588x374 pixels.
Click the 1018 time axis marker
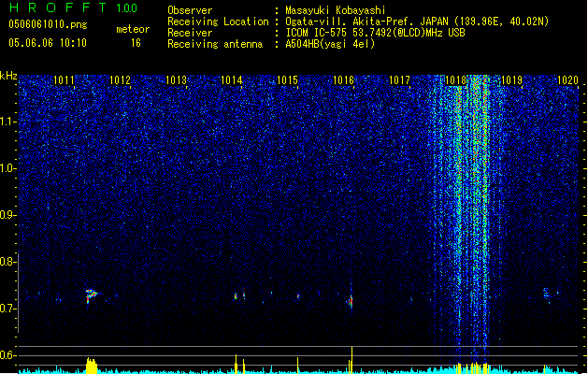point(455,80)
